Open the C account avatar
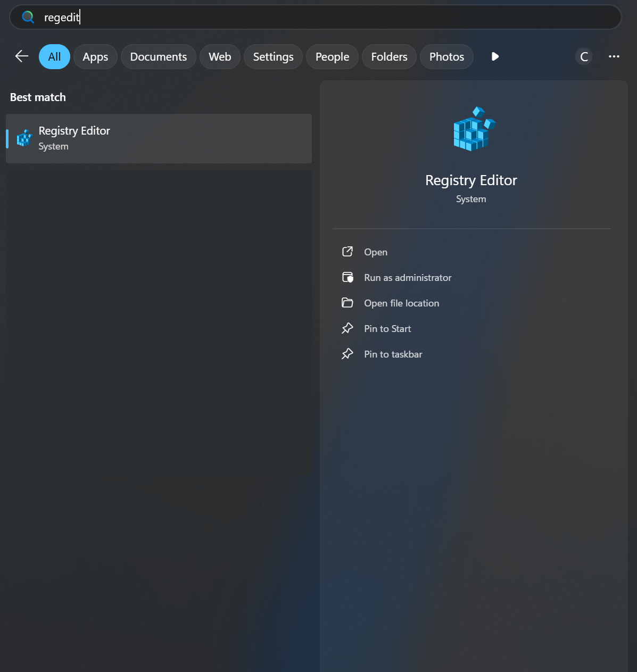Screen dimensions: 637x672 pyautogui.click(x=584, y=56)
